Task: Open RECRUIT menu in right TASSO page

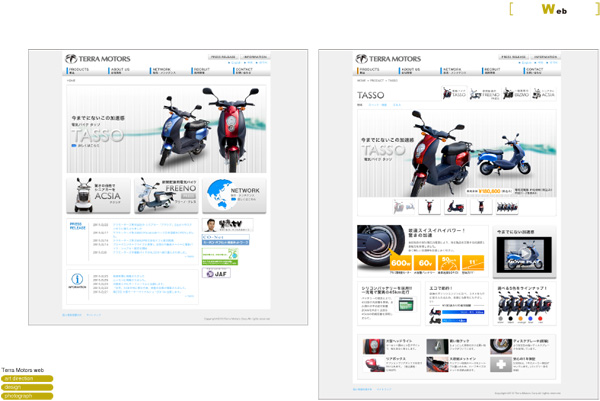Action: (492, 70)
